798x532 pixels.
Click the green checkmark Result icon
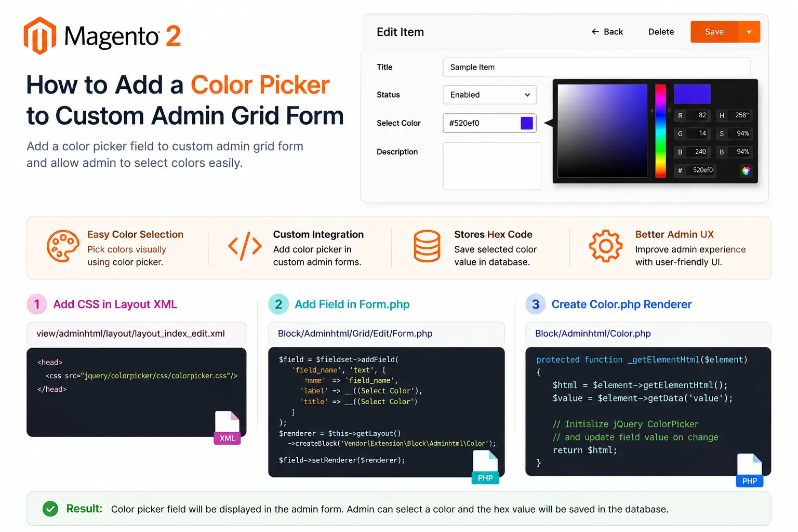click(x=50, y=509)
